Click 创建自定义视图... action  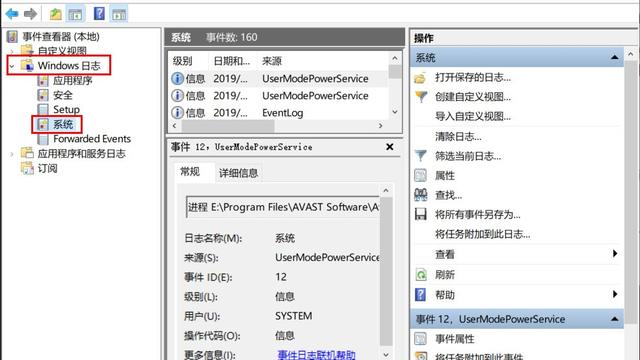point(473,97)
